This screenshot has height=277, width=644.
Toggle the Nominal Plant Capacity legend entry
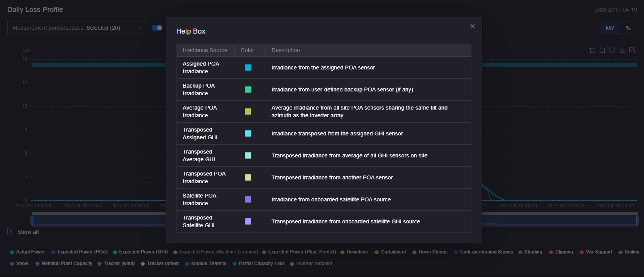[64, 263]
